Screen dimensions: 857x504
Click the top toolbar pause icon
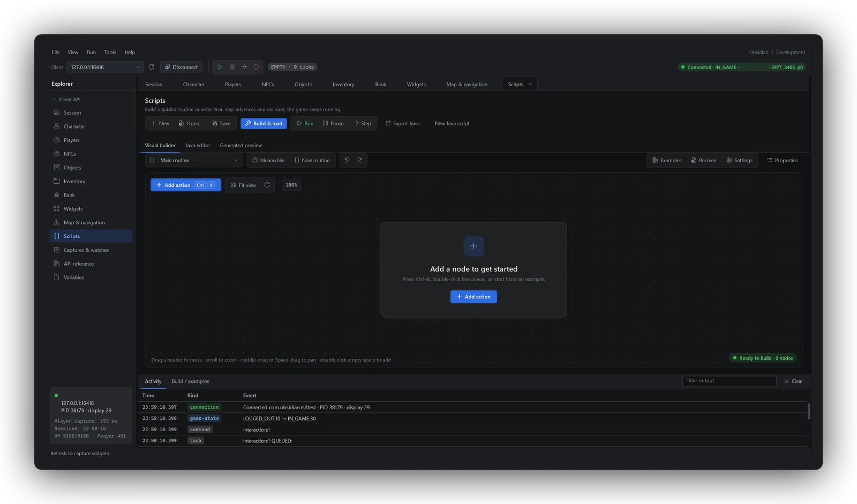coord(232,67)
